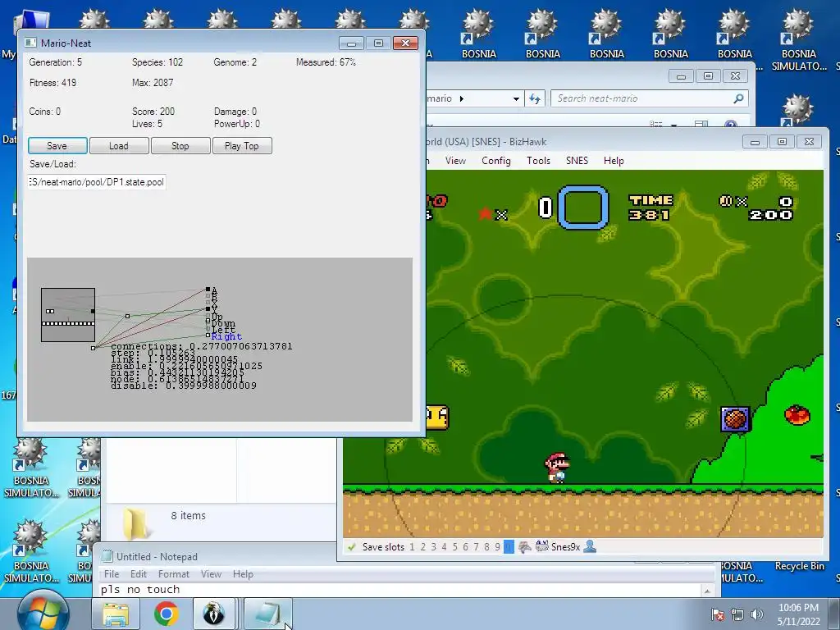
Task: Open the Windows Start menu orb
Action: pyautogui.click(x=43, y=610)
